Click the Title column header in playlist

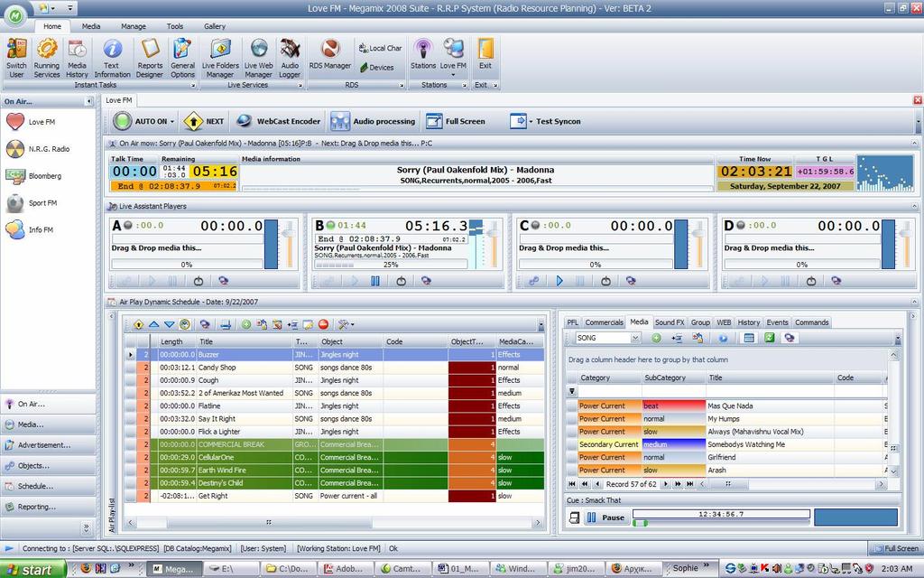click(x=244, y=341)
